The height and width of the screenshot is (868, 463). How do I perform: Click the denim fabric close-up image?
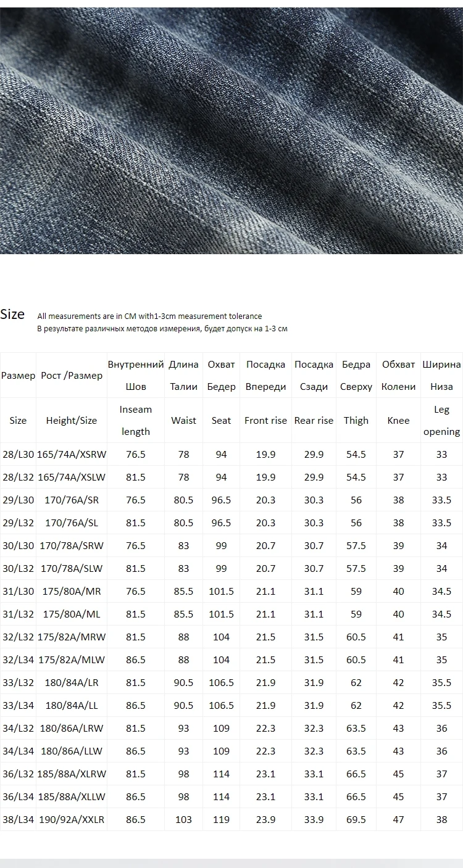(x=231, y=130)
